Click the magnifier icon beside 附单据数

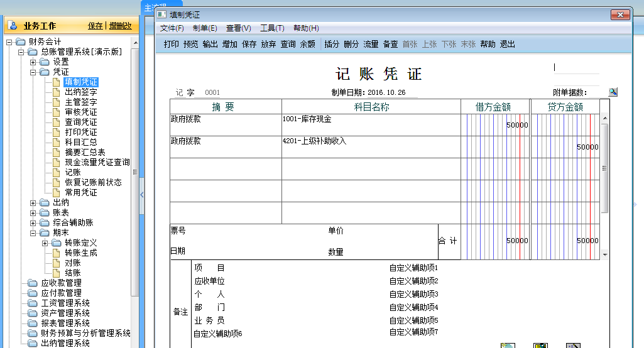613,92
